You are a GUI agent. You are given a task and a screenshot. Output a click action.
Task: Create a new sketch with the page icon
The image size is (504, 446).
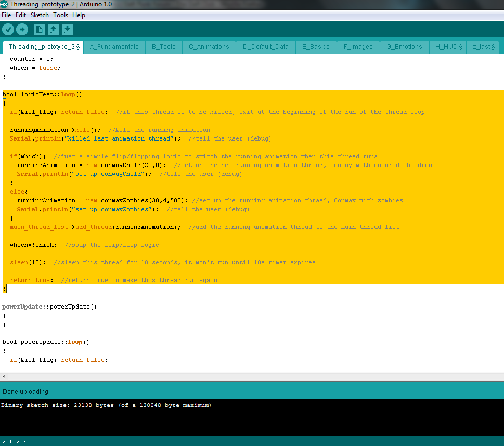(39, 30)
